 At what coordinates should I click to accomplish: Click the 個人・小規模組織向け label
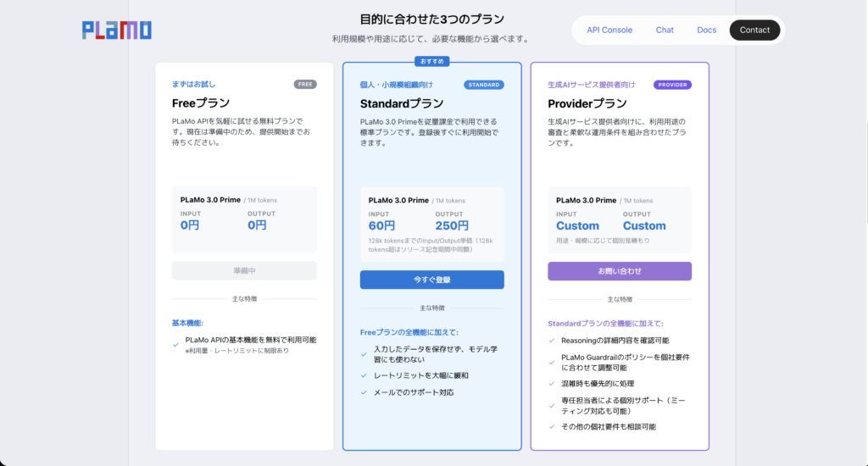tap(397, 85)
